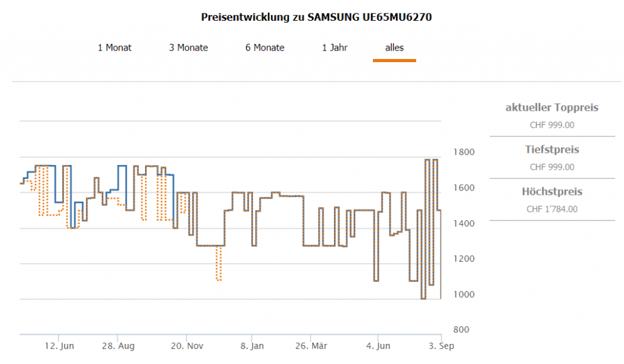Select the '1 Monat' time range tab
Viewport: 624px width, 364px height.
pyautogui.click(x=115, y=47)
